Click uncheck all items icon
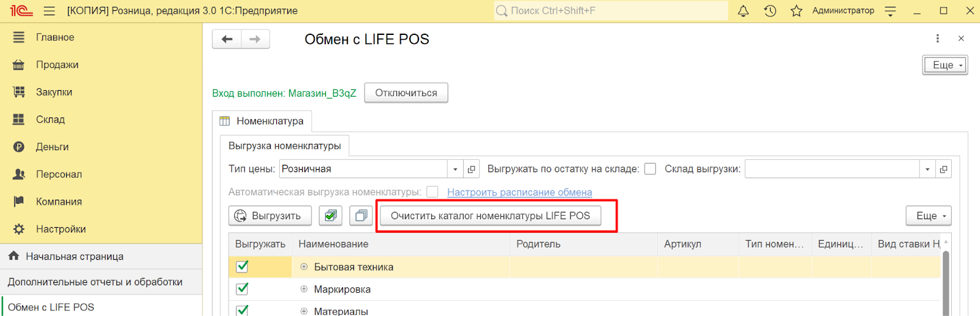 pyautogui.click(x=361, y=216)
